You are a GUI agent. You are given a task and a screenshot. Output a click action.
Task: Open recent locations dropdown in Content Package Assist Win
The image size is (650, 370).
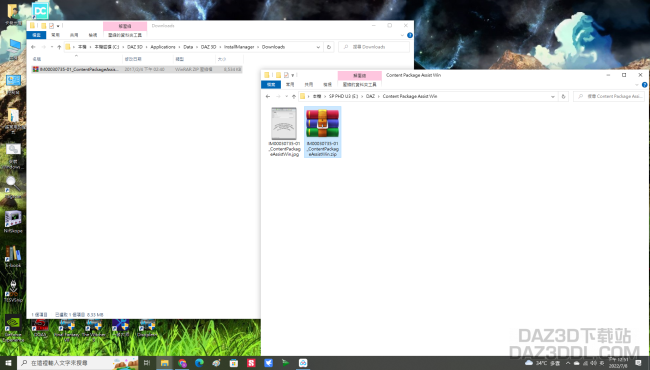pyautogui.click(x=286, y=97)
